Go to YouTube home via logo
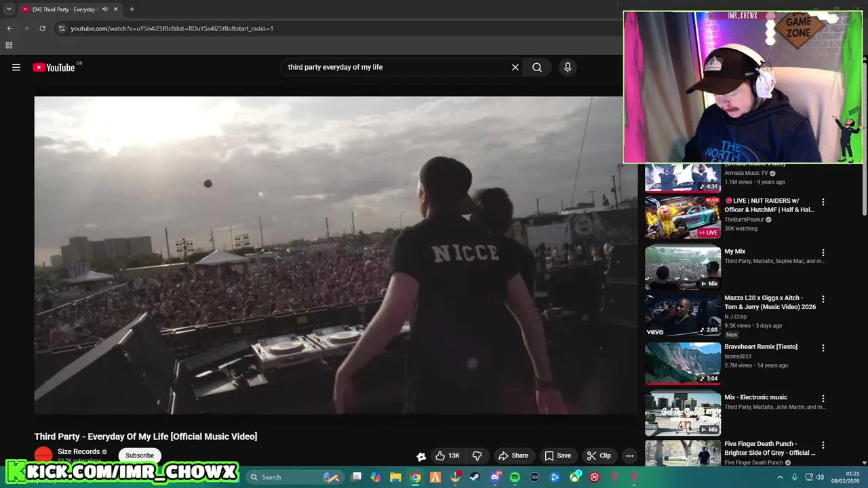Viewport: 868px width, 488px height. (54, 67)
